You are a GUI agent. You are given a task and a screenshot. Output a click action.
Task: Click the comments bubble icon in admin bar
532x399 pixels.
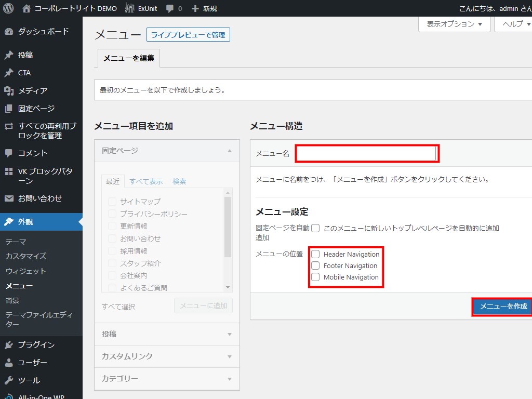170,8
